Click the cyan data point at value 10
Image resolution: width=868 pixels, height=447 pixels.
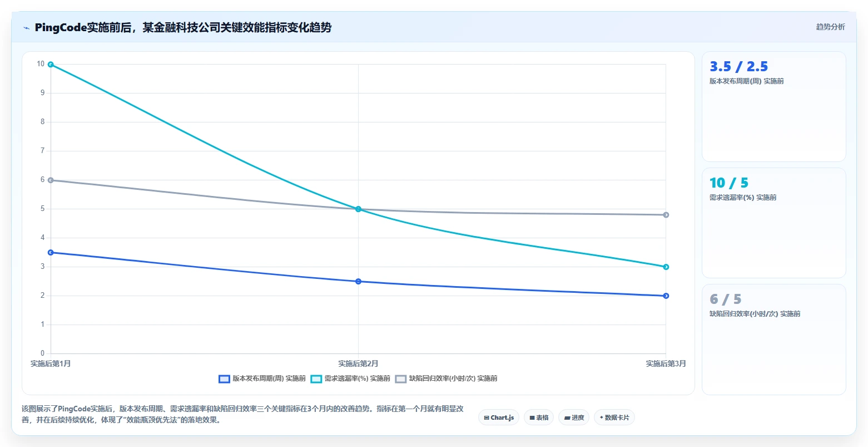[x=51, y=65]
